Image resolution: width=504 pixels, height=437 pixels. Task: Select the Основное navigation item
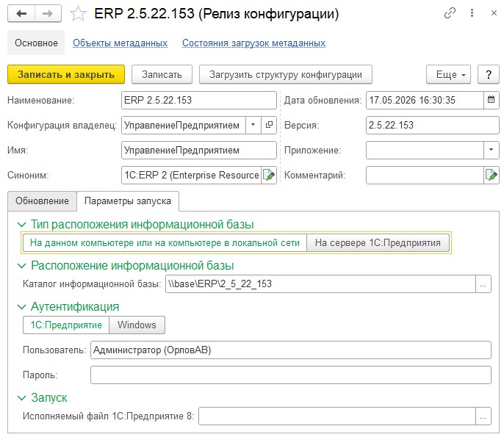[36, 43]
